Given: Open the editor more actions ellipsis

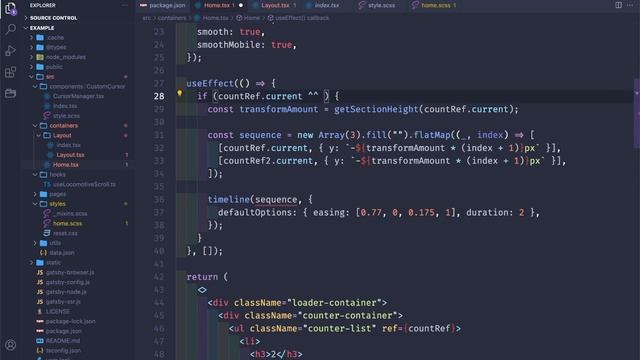Looking at the screenshot, I should click(630, 5).
